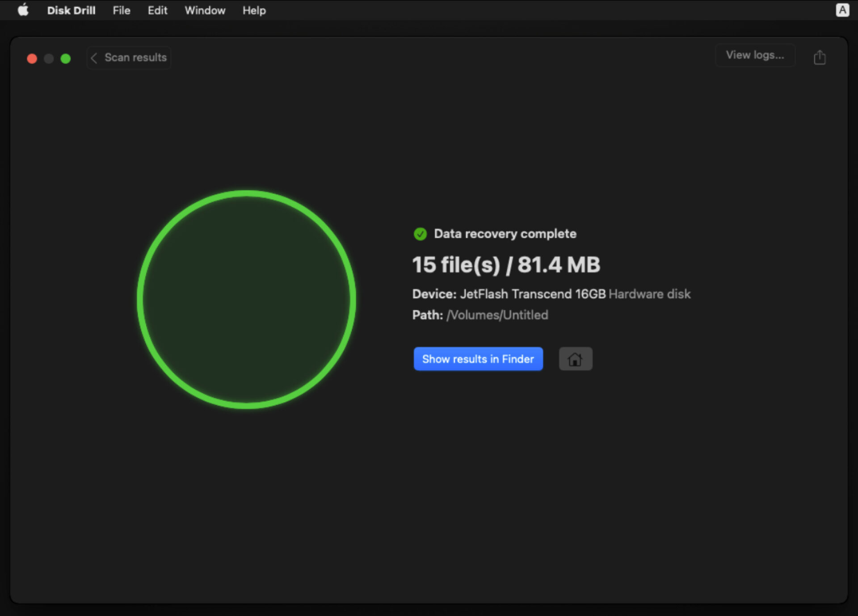
Task: Open the Help menu
Action: [254, 10]
